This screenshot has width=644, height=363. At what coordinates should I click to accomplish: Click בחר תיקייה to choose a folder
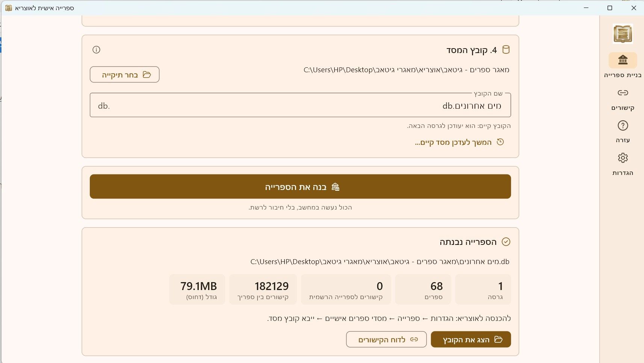coord(125,74)
